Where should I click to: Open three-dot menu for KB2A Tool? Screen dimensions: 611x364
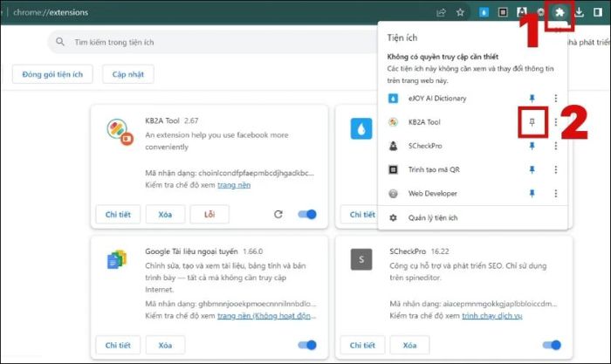555,122
